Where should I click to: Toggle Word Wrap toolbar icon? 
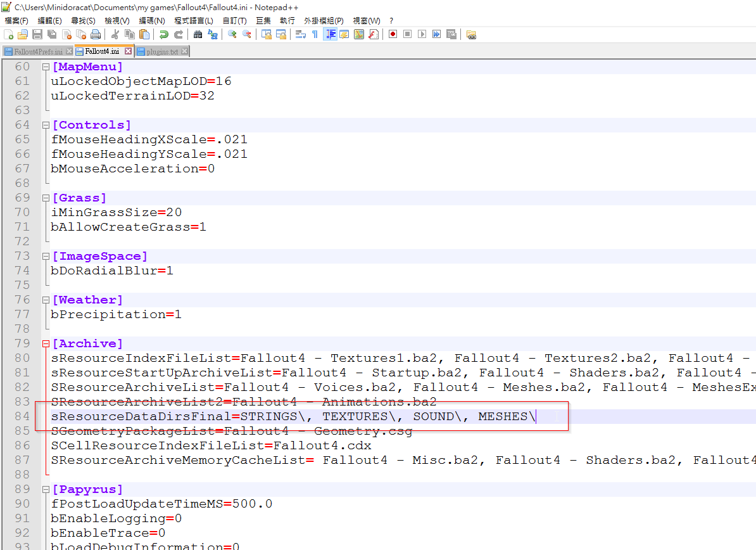300,34
